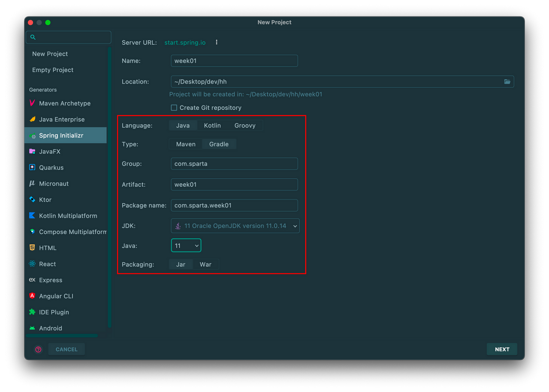
Task: Click the sidebar horizontal scrollbar
Action: 62,335
